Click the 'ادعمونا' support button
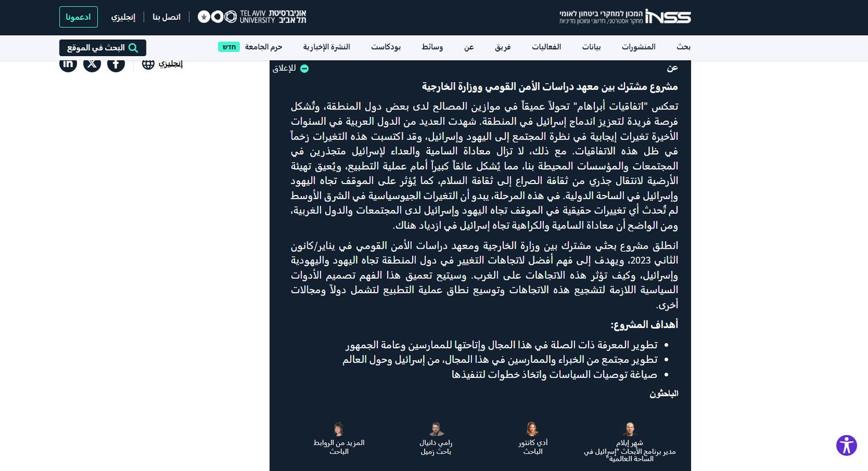 (78, 17)
